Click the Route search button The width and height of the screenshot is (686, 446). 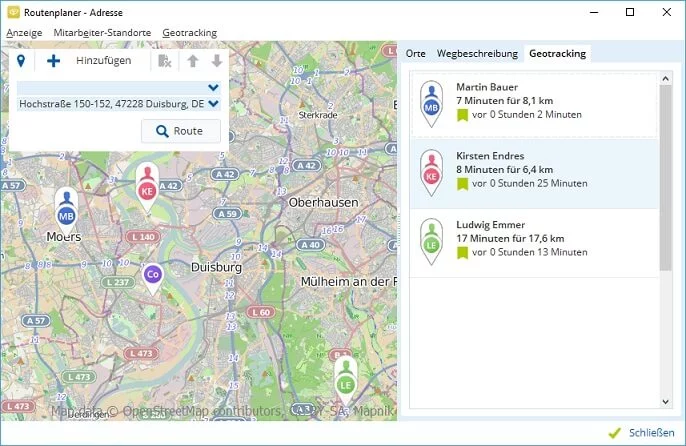point(180,131)
